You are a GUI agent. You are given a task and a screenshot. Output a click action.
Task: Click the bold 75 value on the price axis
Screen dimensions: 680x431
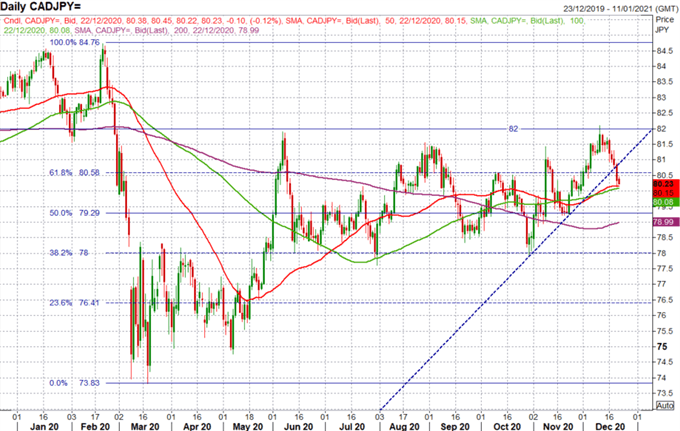662,346
